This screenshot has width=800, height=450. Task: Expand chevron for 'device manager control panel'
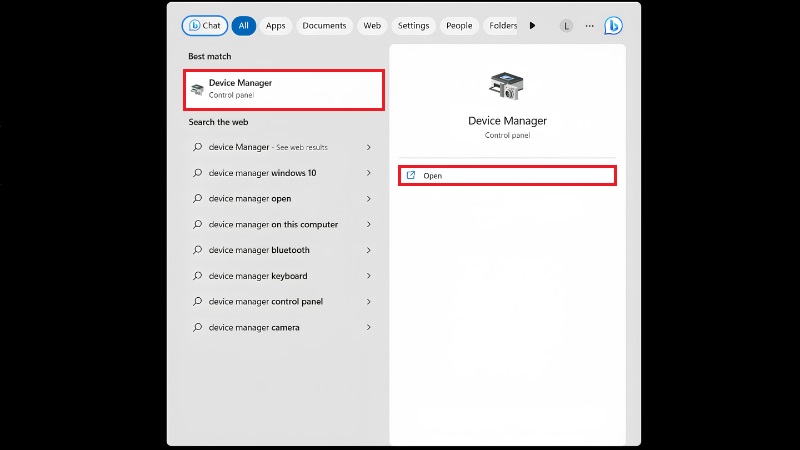368,302
